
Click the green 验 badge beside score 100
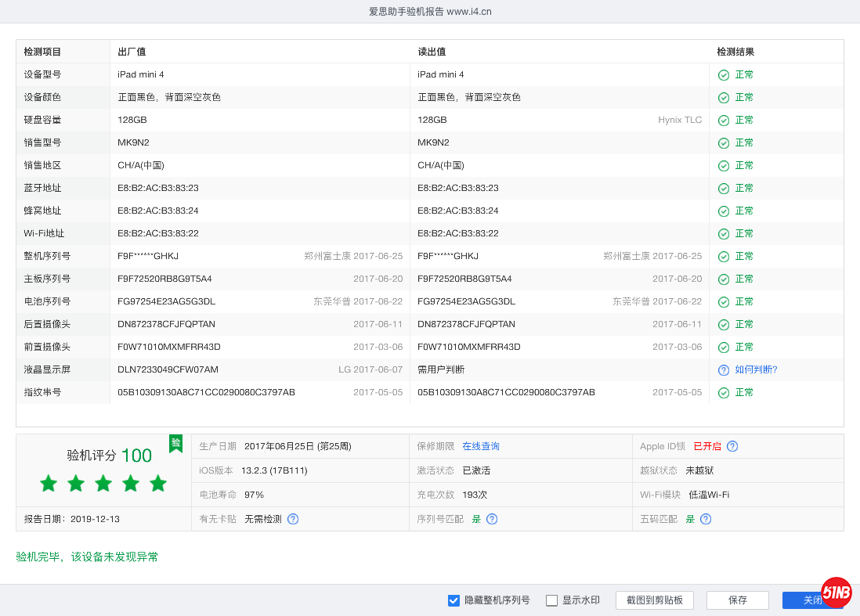click(x=175, y=444)
